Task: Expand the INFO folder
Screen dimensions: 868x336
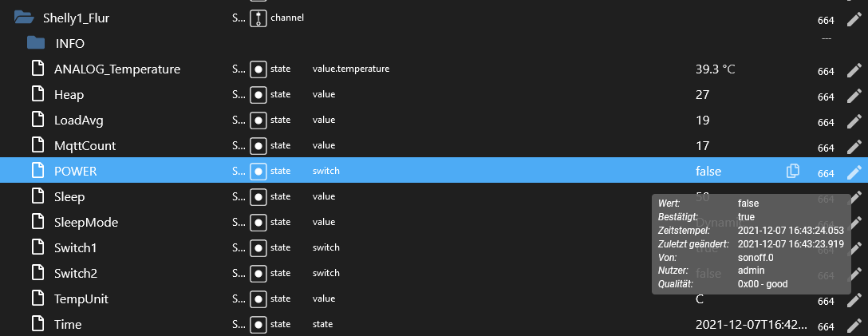Action: click(36, 43)
